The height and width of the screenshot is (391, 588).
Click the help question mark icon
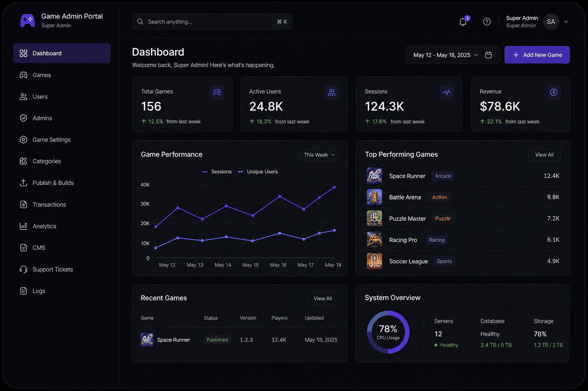(487, 22)
